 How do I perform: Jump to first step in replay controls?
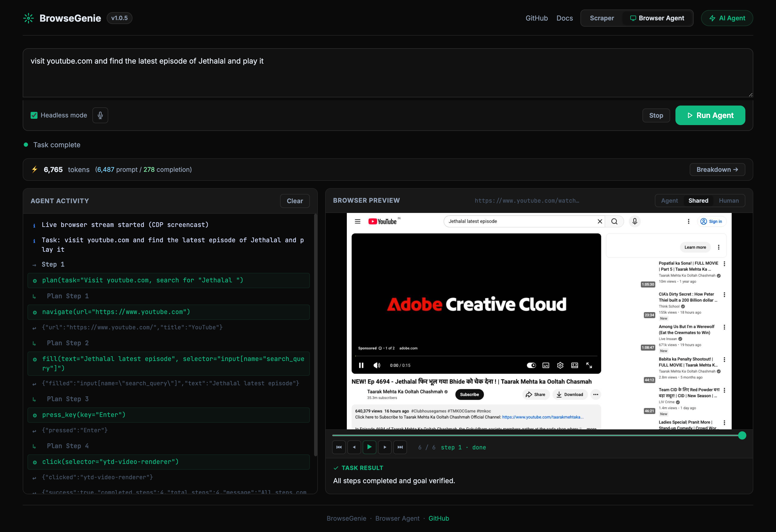tap(339, 447)
